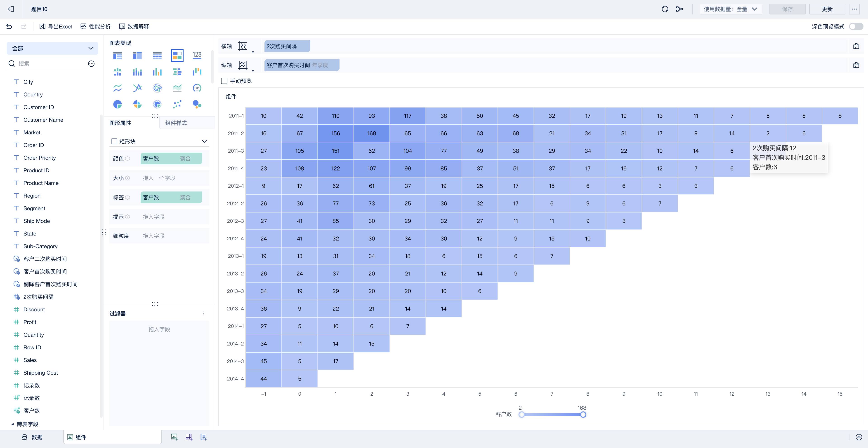The width and height of the screenshot is (868, 448).
Task: Open the All fields dropdown
Action: [52, 49]
